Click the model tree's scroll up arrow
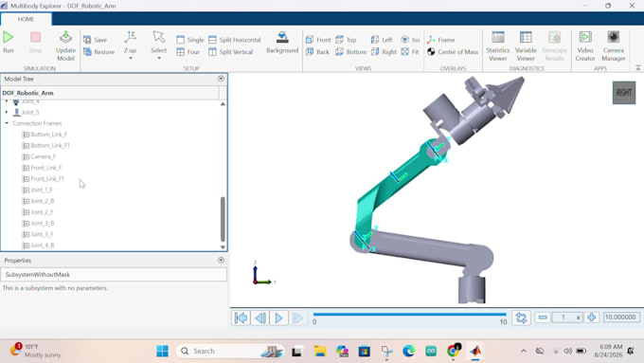 pyautogui.click(x=223, y=104)
